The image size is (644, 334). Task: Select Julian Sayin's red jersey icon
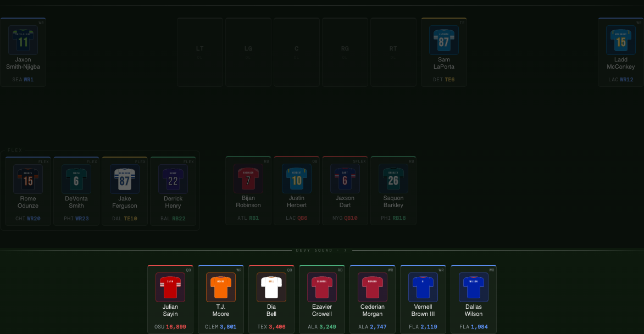(x=170, y=287)
